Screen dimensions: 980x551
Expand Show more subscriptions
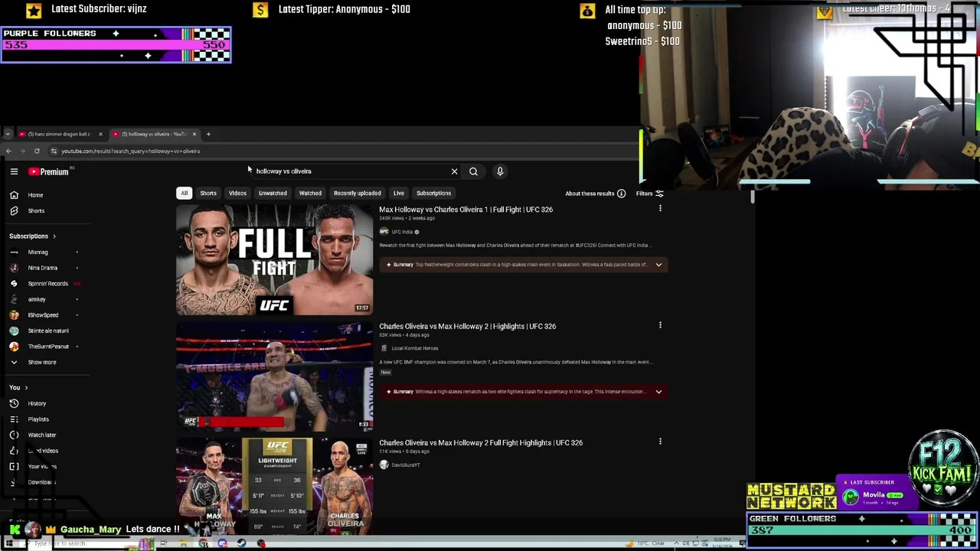pyautogui.click(x=34, y=362)
